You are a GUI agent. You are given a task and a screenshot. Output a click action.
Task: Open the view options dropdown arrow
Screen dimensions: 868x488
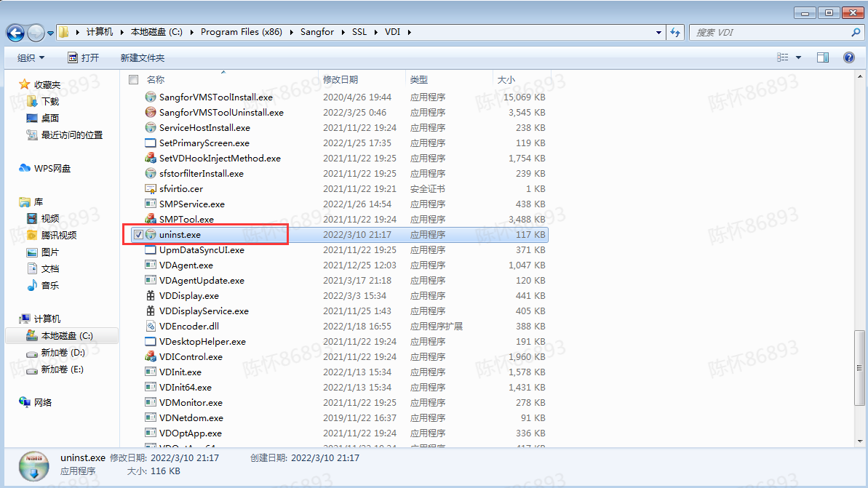[798, 57]
